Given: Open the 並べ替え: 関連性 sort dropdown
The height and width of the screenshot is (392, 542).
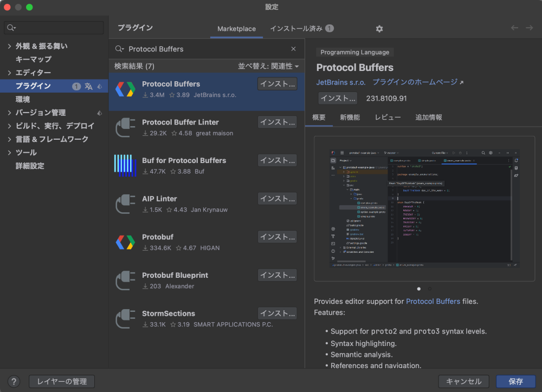Looking at the screenshot, I should pyautogui.click(x=268, y=66).
